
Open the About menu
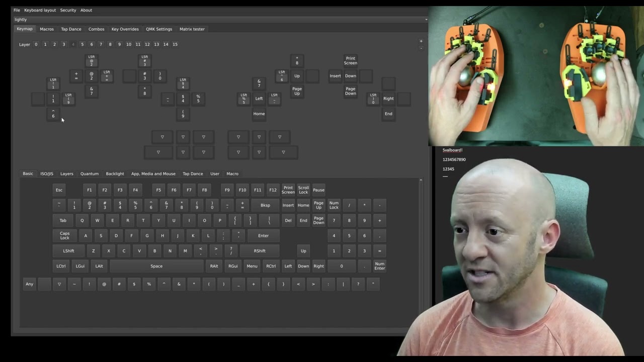click(x=86, y=10)
